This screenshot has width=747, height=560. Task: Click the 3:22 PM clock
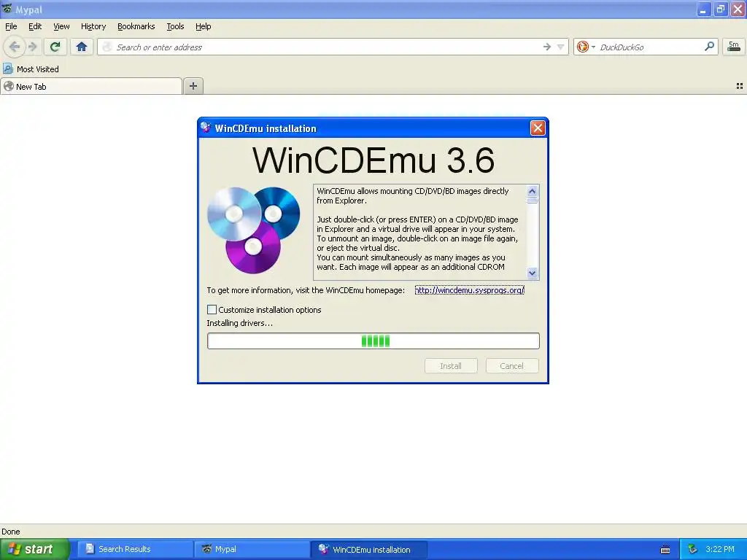pyautogui.click(x=720, y=549)
